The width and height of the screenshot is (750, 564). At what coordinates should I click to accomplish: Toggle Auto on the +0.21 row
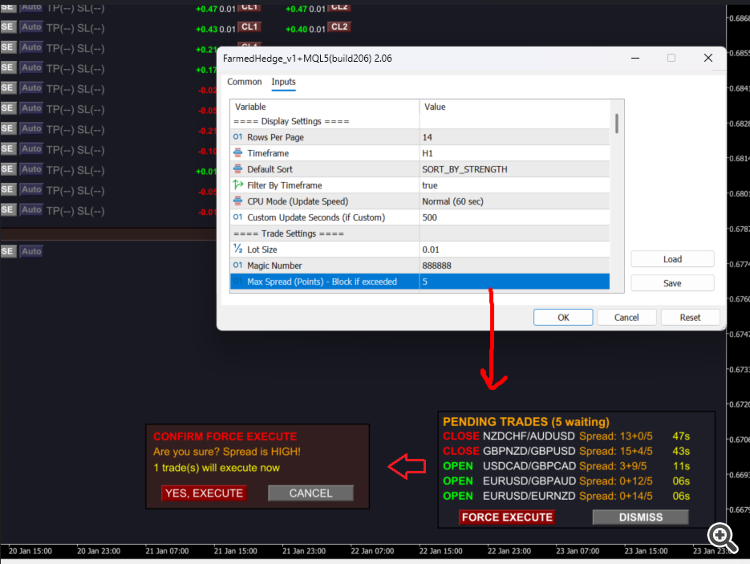(x=32, y=47)
